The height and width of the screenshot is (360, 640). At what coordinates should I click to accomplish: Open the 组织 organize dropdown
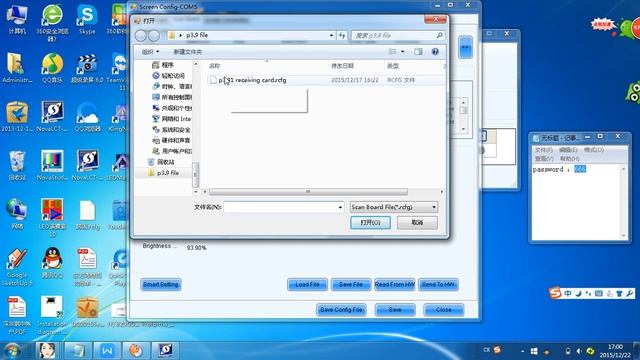tap(150, 52)
